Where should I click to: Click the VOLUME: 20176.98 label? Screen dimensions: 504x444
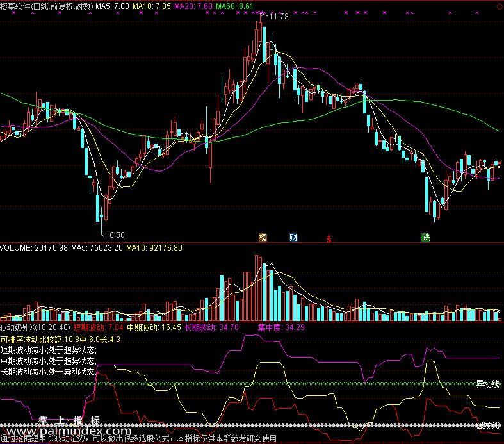[34, 248]
